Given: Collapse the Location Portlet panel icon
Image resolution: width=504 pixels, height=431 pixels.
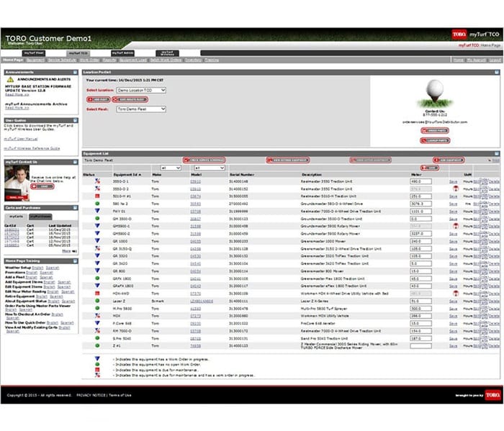Looking at the screenshot, I should 497,72.
